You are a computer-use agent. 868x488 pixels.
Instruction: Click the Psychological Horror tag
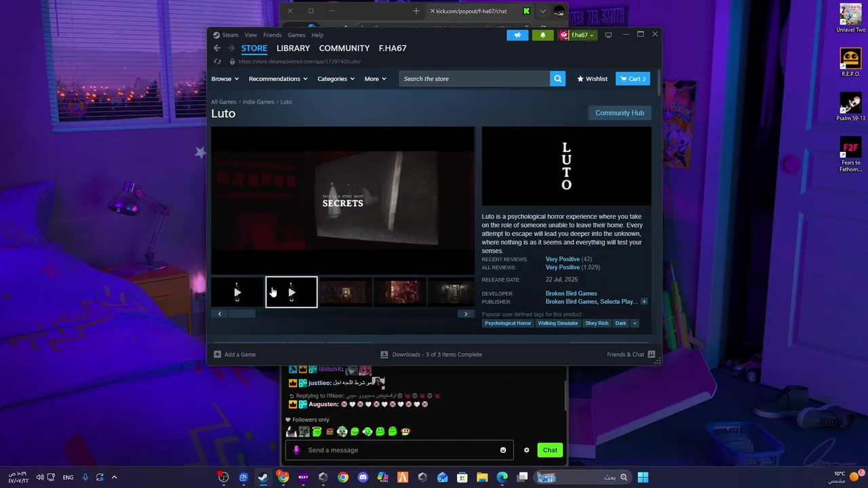click(x=508, y=323)
